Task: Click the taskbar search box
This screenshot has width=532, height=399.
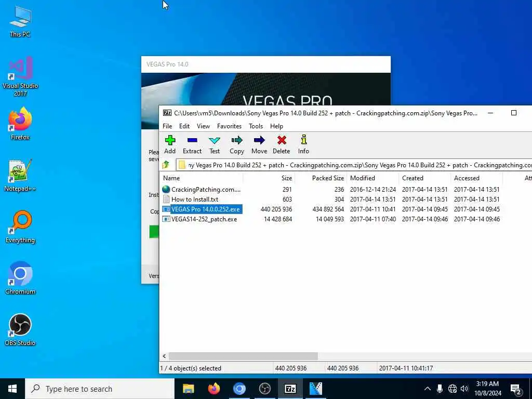Action: click(100, 389)
